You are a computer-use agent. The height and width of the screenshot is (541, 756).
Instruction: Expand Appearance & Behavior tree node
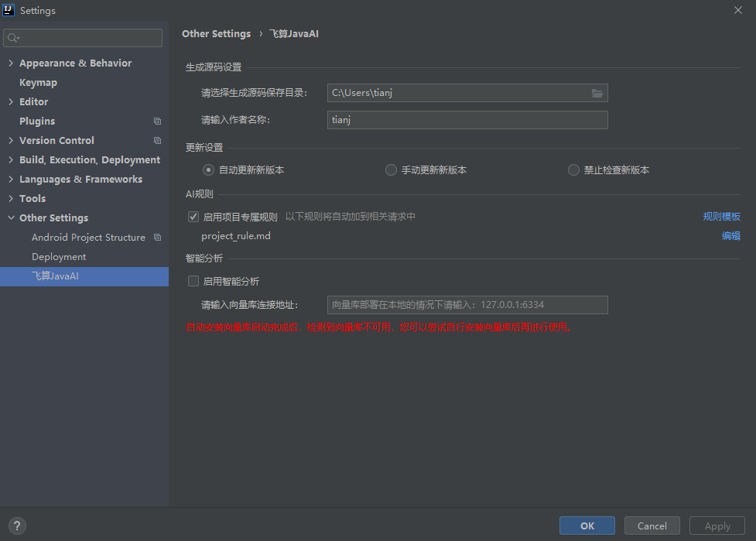11,63
